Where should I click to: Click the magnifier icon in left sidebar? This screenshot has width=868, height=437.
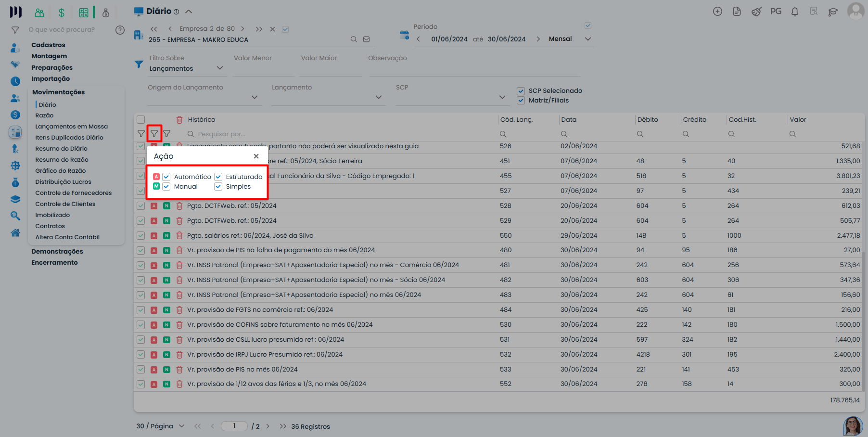[15, 216]
